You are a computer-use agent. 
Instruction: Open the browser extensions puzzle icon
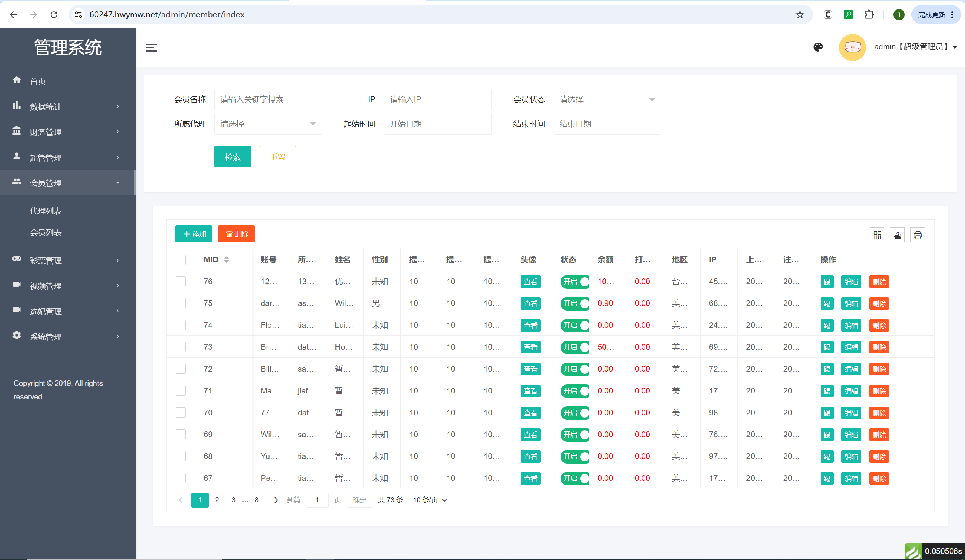point(869,15)
